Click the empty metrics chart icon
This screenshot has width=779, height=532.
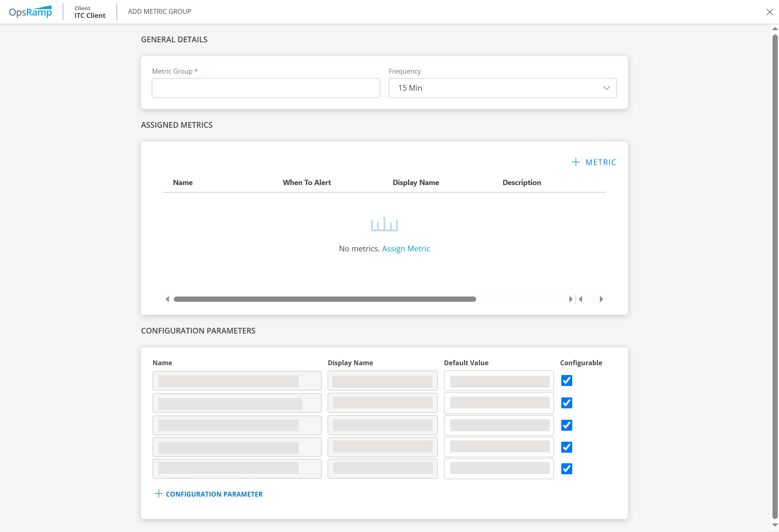(384, 224)
